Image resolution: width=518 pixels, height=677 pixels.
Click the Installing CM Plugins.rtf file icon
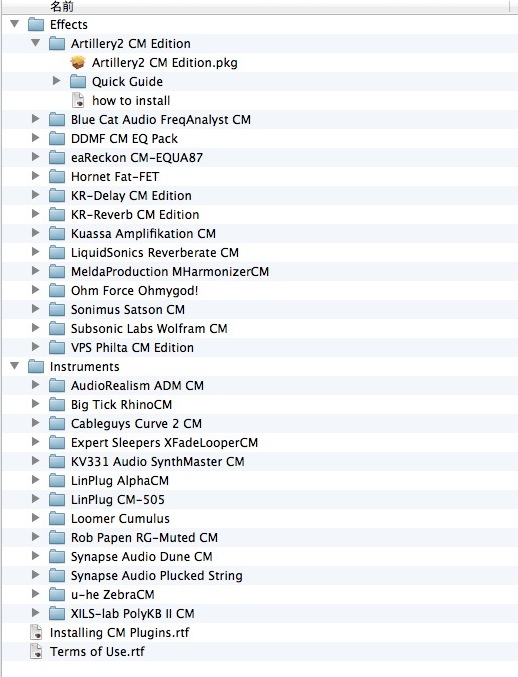point(36,633)
